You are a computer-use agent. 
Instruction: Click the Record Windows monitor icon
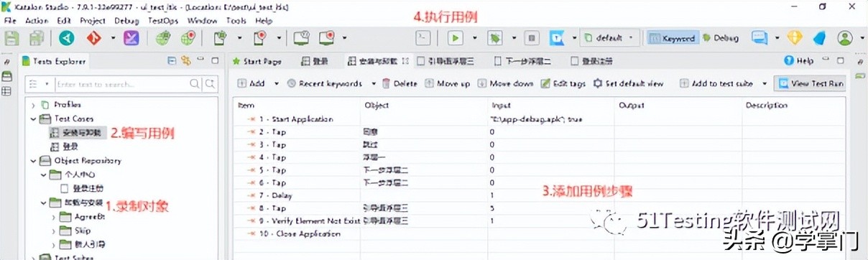(x=328, y=39)
